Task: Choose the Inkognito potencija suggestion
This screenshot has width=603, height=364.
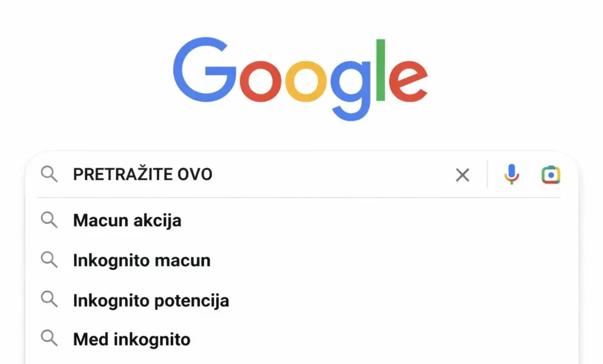Action: coord(151,300)
